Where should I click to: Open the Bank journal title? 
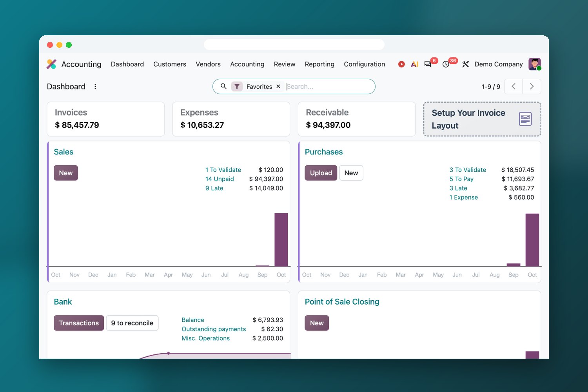pos(63,302)
